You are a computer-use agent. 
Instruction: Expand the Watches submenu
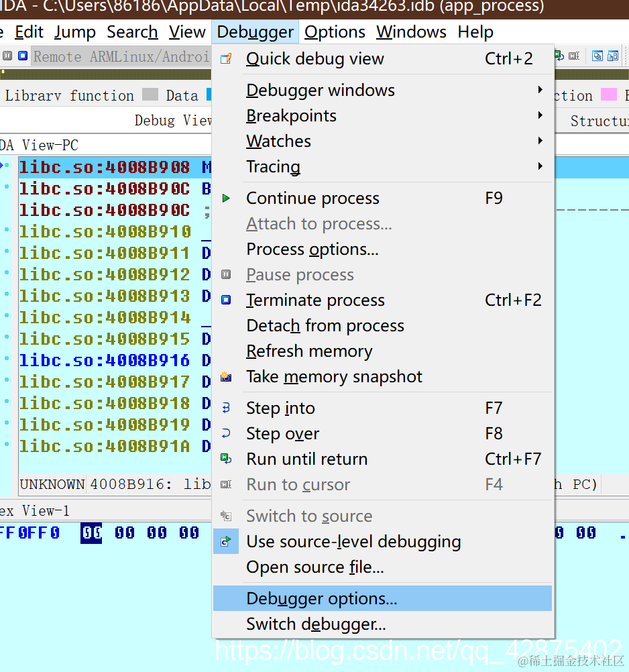pos(382,141)
